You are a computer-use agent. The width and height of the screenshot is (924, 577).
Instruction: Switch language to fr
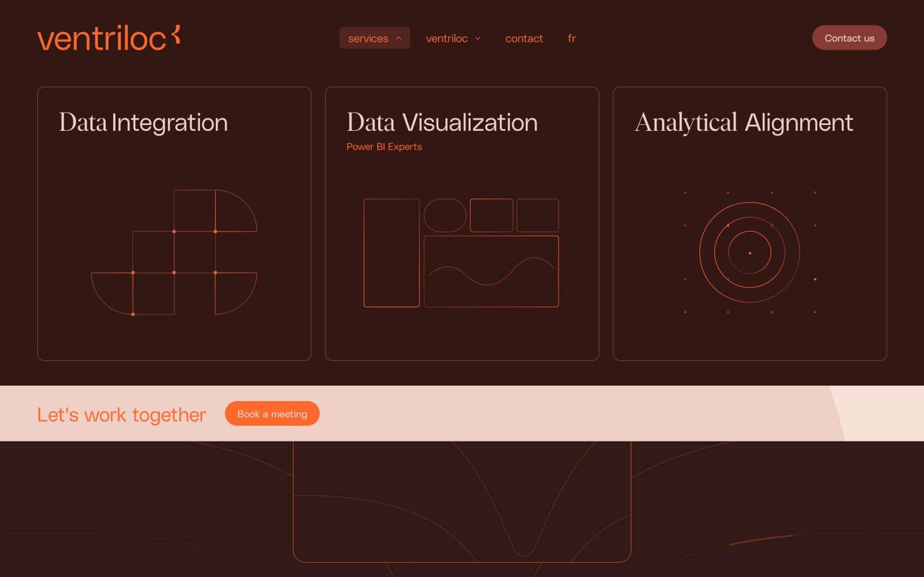(571, 38)
